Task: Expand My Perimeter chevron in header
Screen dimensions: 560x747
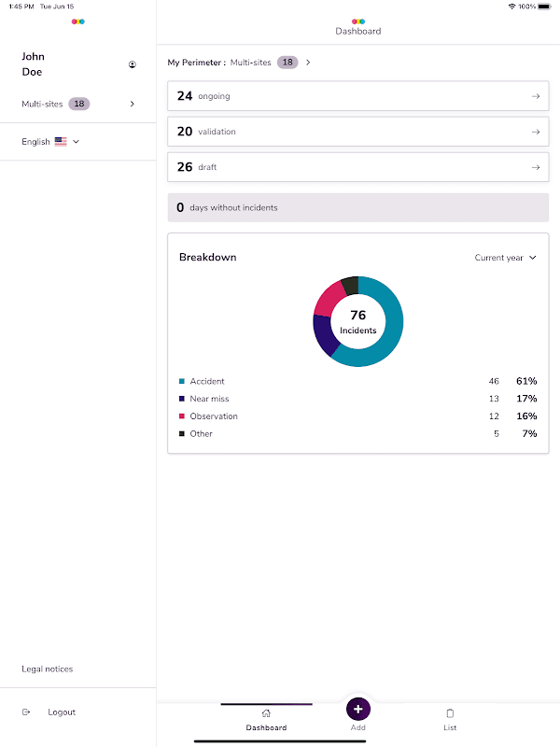Action: 308,63
